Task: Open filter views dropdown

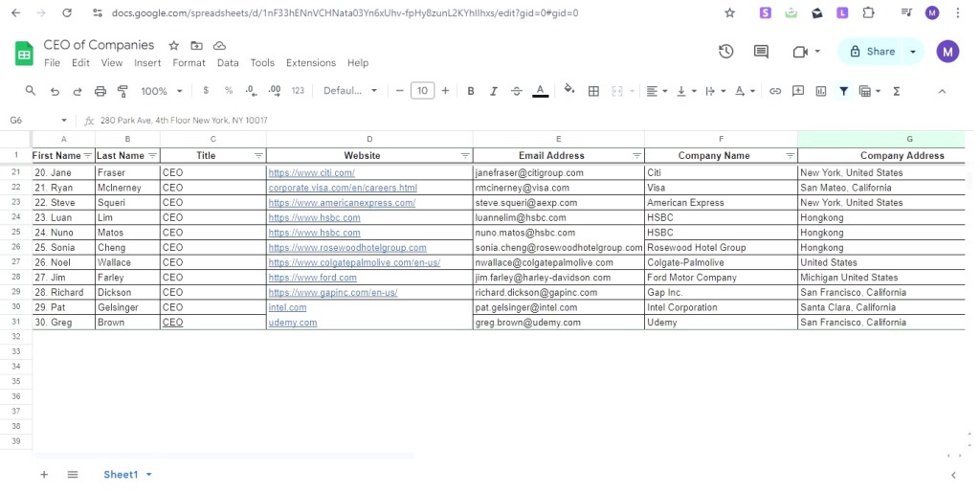Action: (x=869, y=91)
